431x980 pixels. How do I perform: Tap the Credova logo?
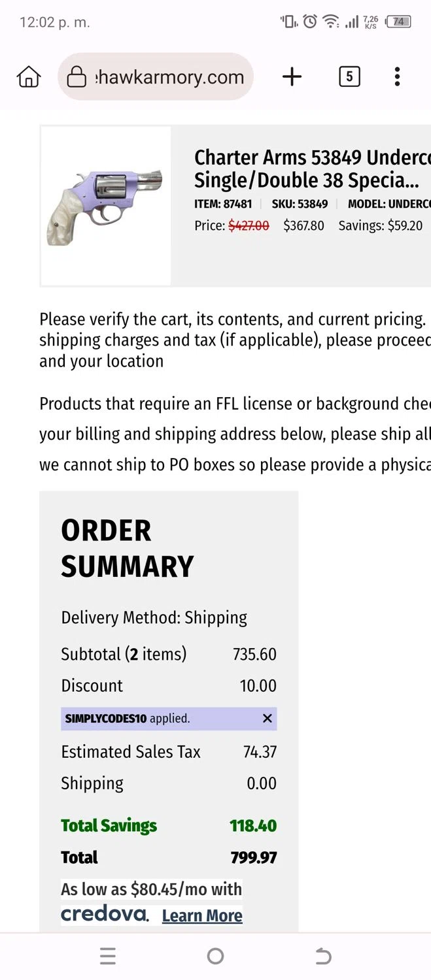click(105, 914)
